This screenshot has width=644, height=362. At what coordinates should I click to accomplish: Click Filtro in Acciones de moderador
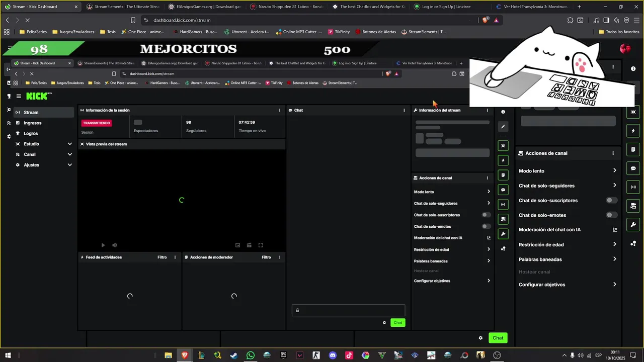pos(266,257)
